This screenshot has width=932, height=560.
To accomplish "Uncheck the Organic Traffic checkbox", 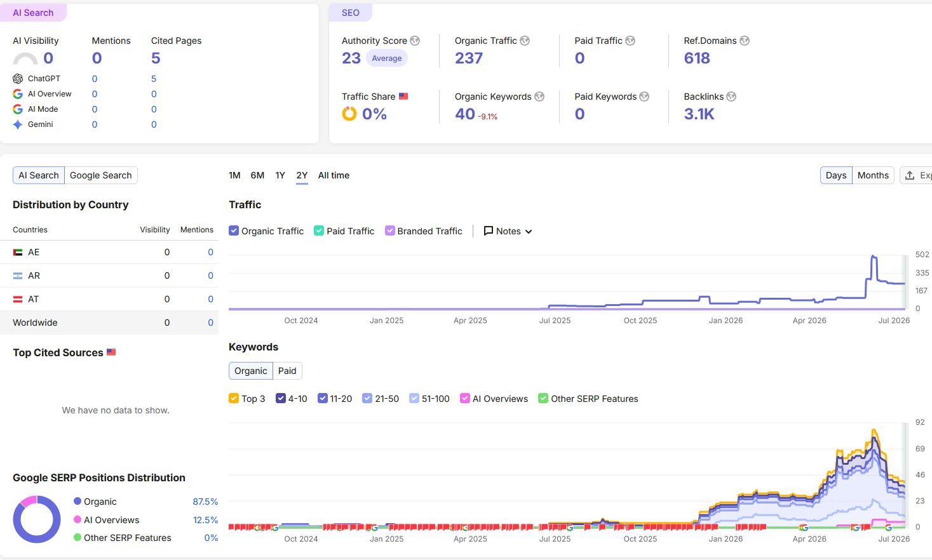I will (234, 231).
